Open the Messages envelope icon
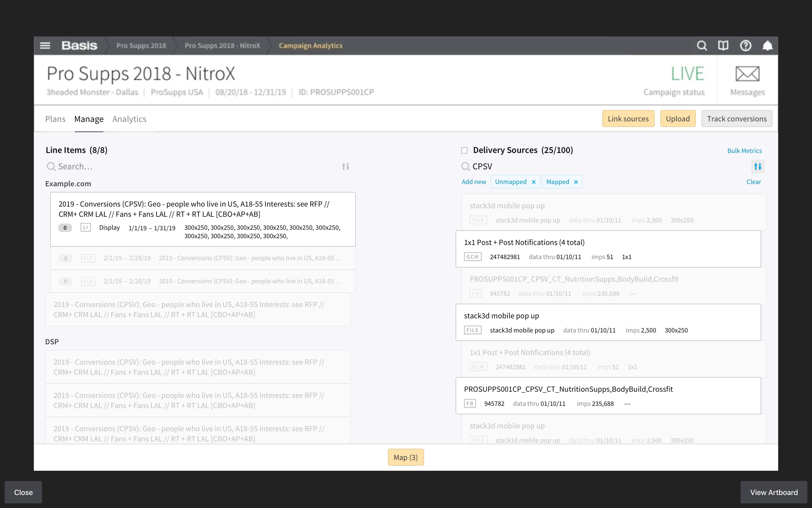 [747, 74]
